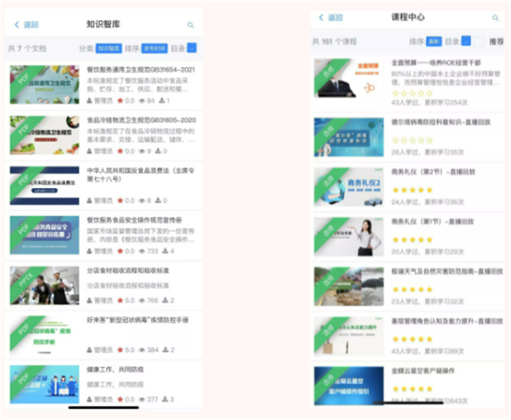Go back using 返回 in 课程中心
This screenshot has height=420, width=511.
[x=330, y=17]
